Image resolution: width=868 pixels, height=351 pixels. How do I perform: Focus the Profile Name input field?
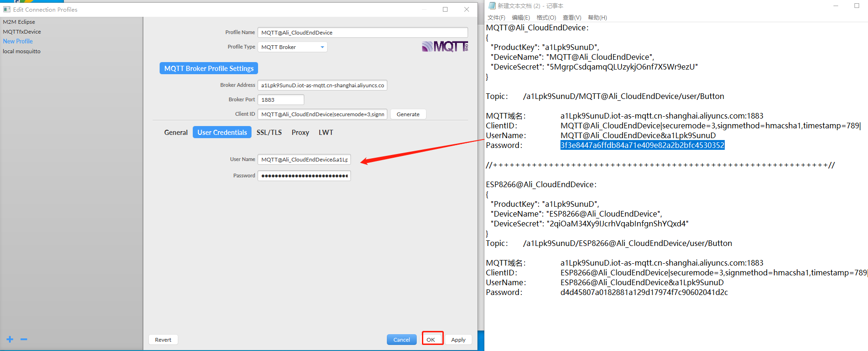click(363, 33)
